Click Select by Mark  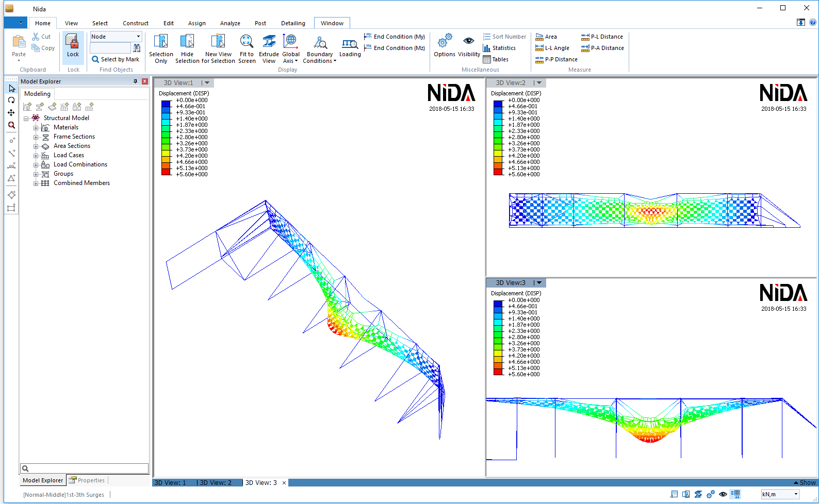(x=116, y=59)
